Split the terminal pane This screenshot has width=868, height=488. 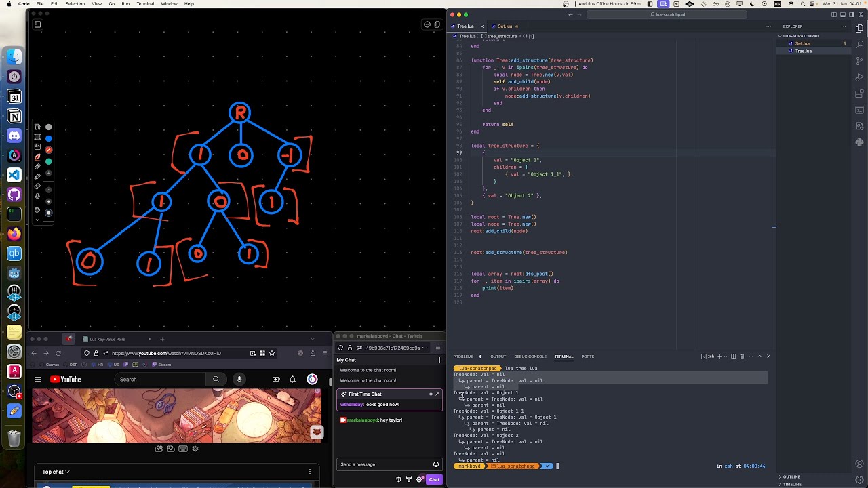(x=733, y=357)
